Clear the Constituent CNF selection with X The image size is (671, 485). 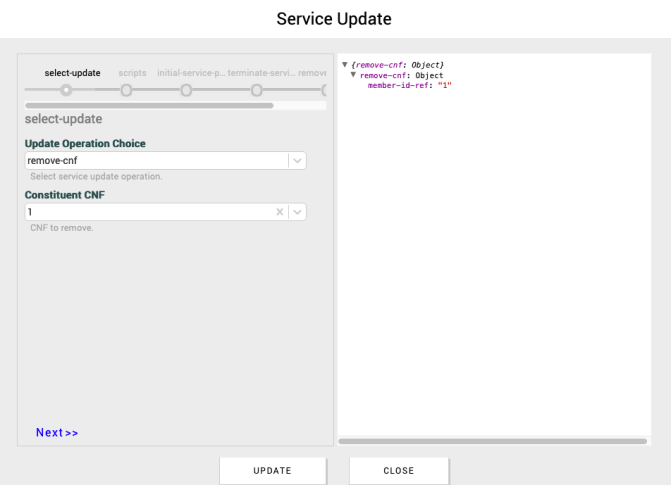tap(280, 212)
